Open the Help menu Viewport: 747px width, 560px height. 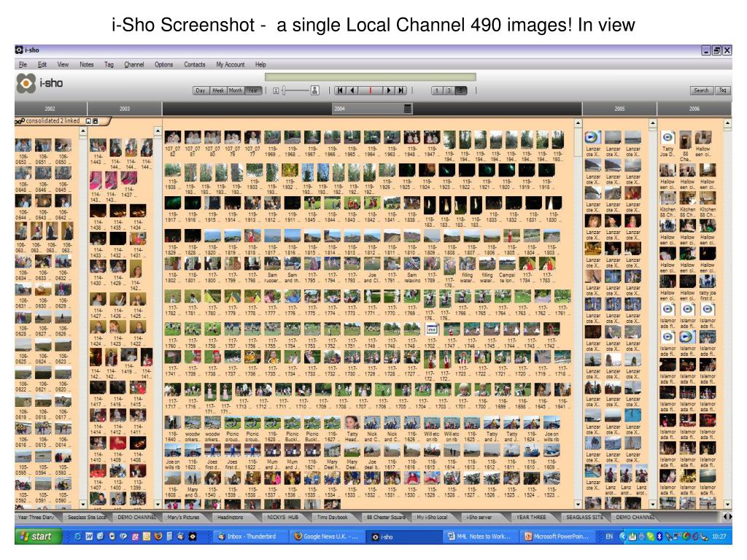click(260, 64)
